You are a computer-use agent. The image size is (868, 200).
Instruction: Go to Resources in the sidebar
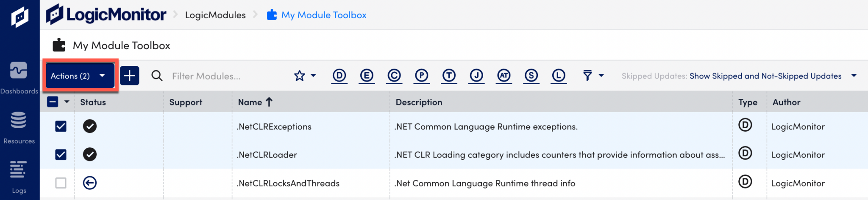19,127
